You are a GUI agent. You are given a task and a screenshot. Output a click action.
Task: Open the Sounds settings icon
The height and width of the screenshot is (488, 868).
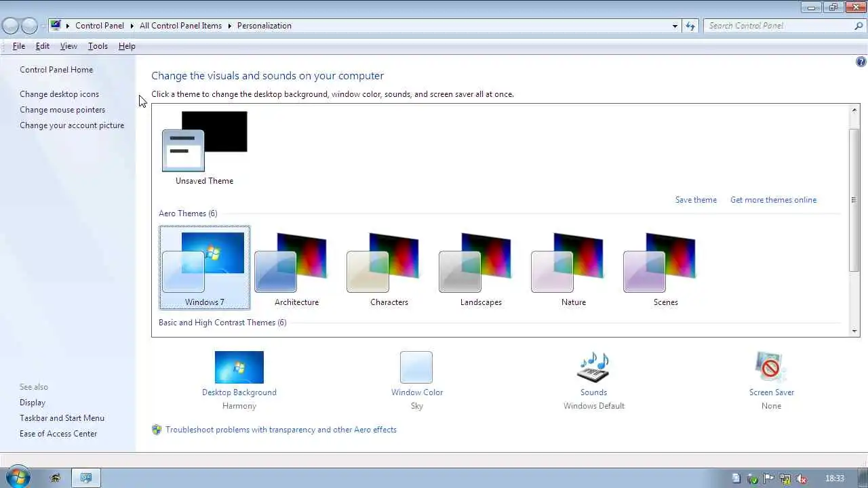coord(593,367)
